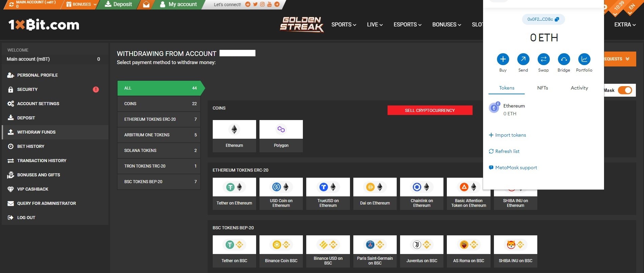Open the Telegram social link icon
This screenshot has height=273, width=644.
[277, 4]
